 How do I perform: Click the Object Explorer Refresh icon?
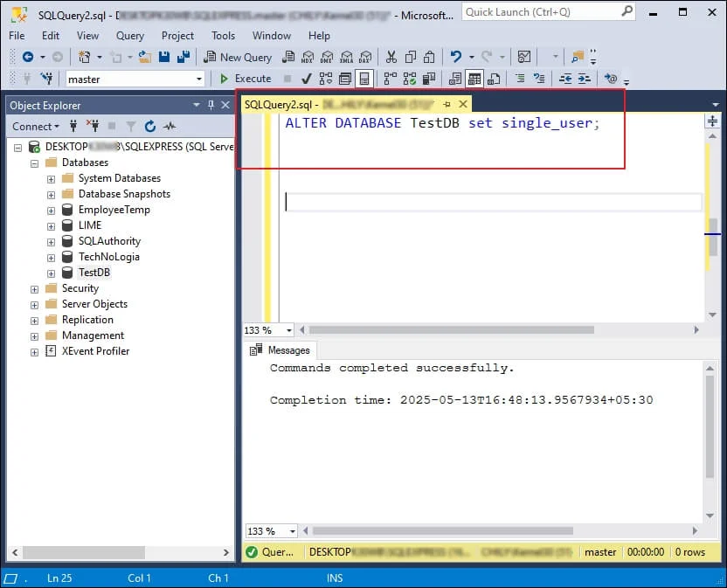click(149, 126)
